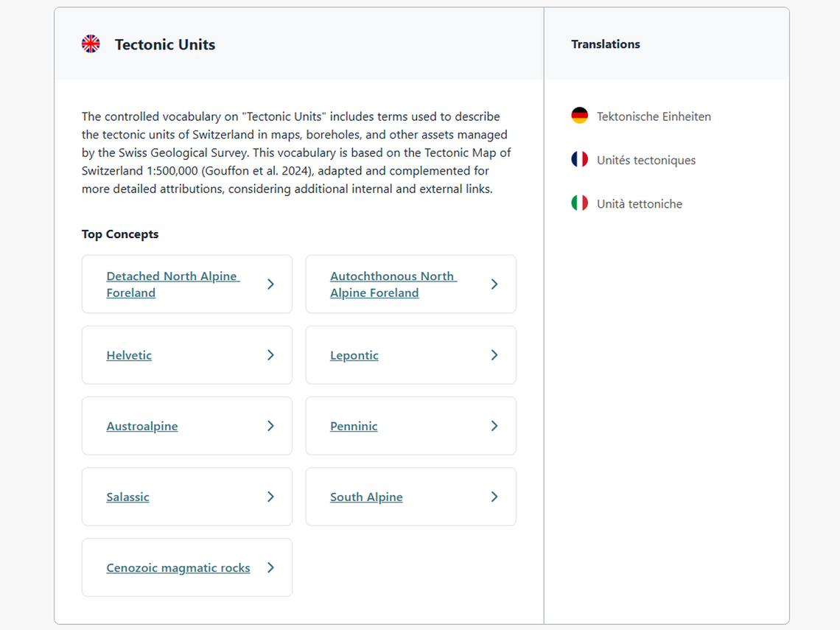The image size is (840, 630).
Task: Click the Tectonic Units page heading
Action: pyautogui.click(x=165, y=44)
